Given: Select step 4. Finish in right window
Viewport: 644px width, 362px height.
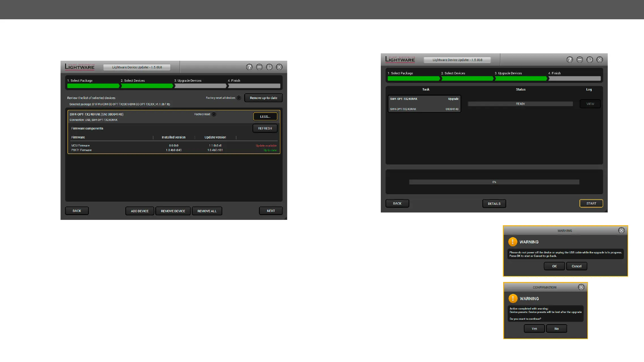Looking at the screenshot, I should point(575,76).
